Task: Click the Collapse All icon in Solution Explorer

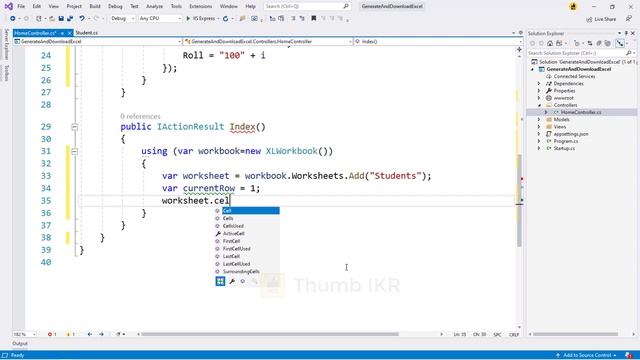Action: click(599, 43)
